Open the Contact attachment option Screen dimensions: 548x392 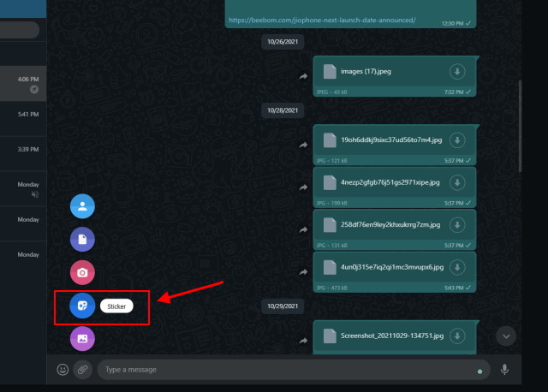(x=82, y=206)
